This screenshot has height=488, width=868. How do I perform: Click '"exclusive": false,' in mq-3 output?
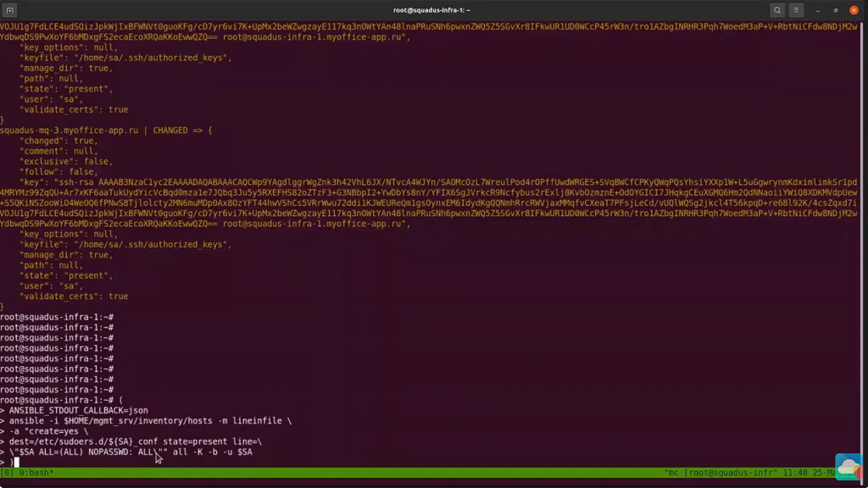point(66,162)
